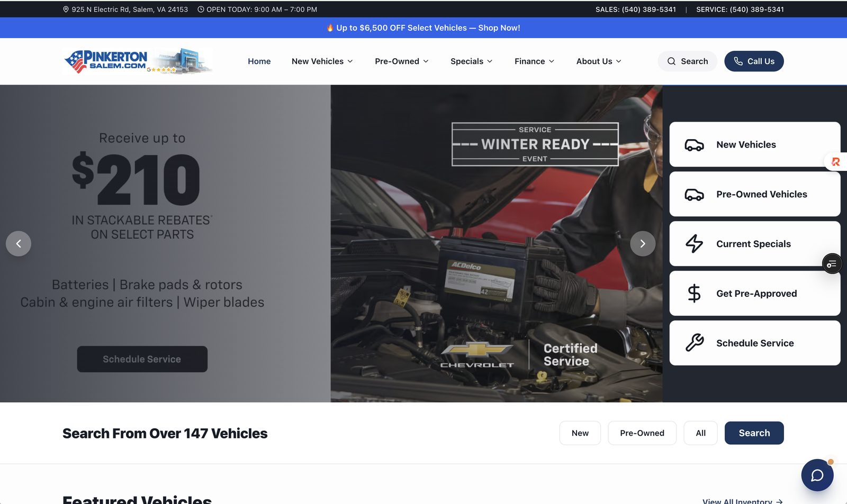Image resolution: width=847 pixels, height=504 pixels.
Task: Call the Service phone number
Action: (x=740, y=10)
